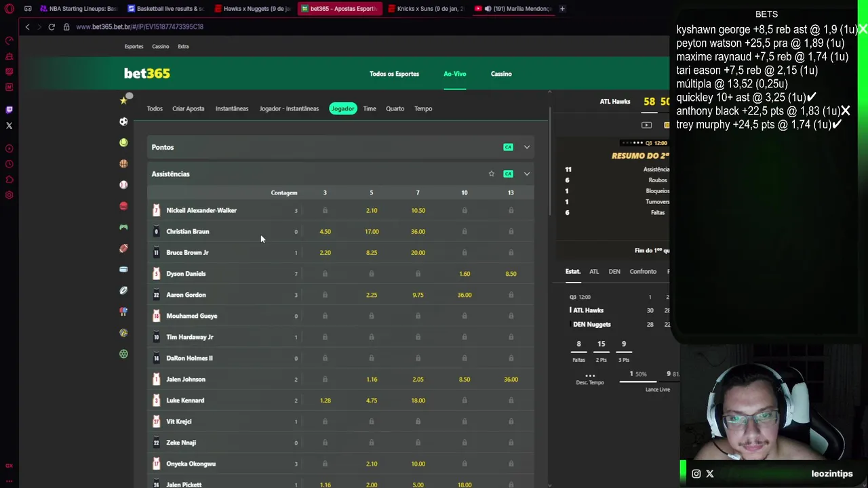The height and width of the screenshot is (488, 868).
Task: Switch to Basketball live results browser tab
Action: pos(165,9)
